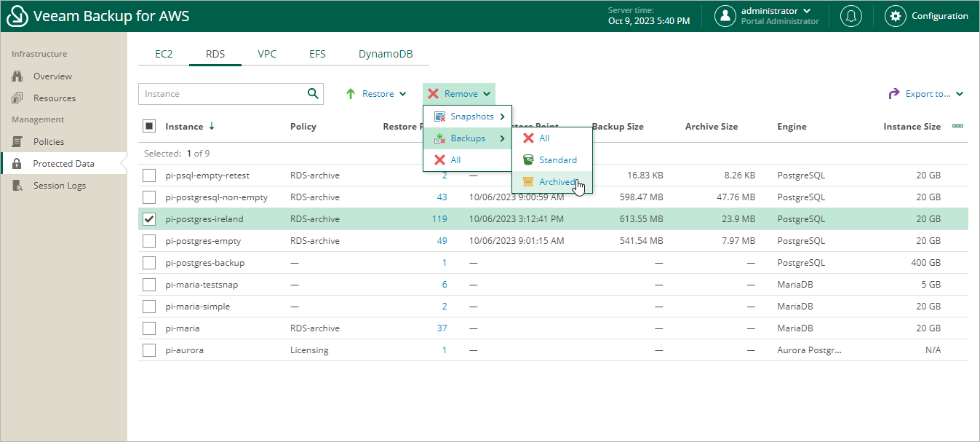This screenshot has width=980, height=442.
Task: Switch to the EC2 tab
Action: [x=164, y=54]
